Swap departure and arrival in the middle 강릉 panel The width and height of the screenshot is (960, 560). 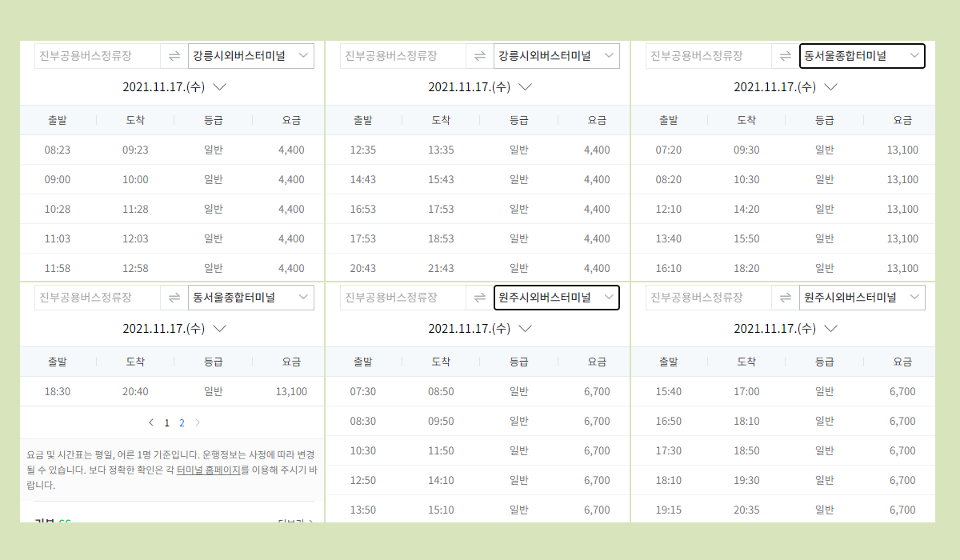pyautogui.click(x=479, y=55)
